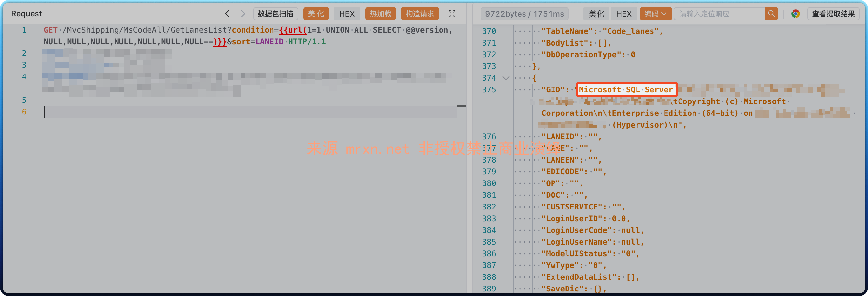
Task: Go to previous request with left chevron
Action: click(x=227, y=14)
